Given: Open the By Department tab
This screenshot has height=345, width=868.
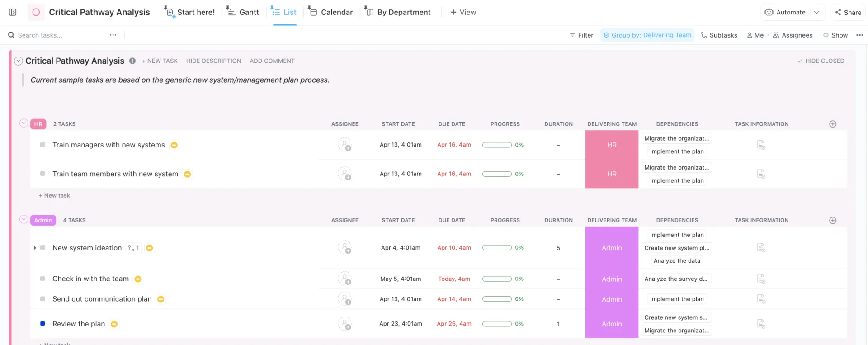Looking at the screenshot, I should [398, 12].
